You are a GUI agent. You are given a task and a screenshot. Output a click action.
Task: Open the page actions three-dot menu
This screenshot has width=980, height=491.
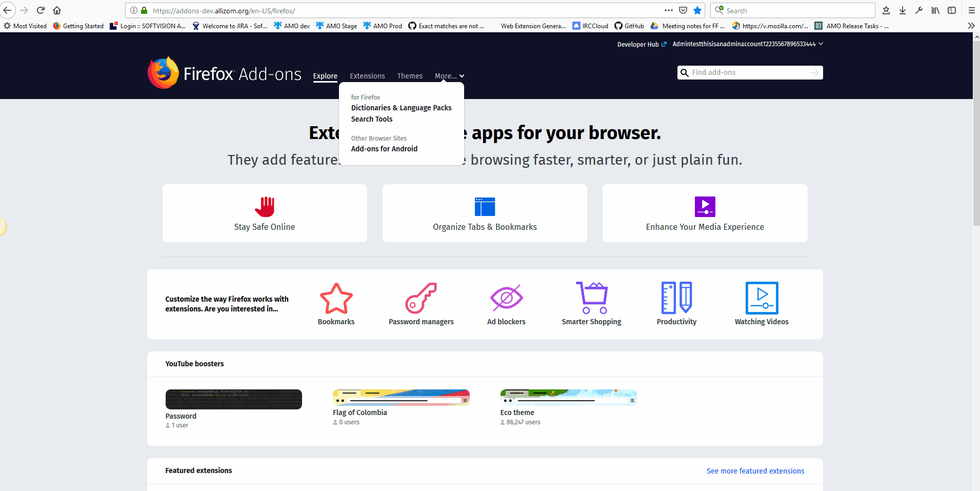point(669,10)
